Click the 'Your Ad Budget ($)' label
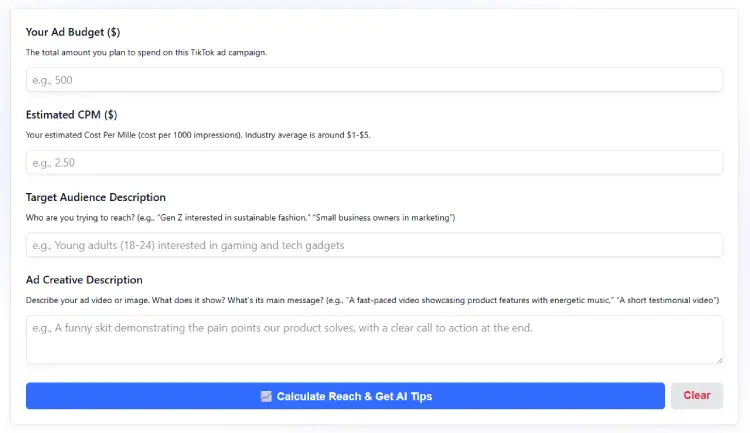This screenshot has height=433, width=750. click(73, 32)
